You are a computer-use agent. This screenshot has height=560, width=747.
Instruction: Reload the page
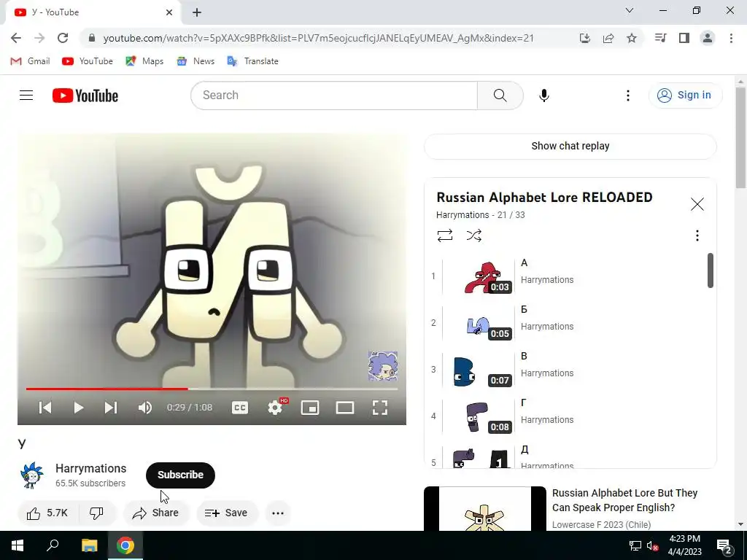tap(63, 38)
